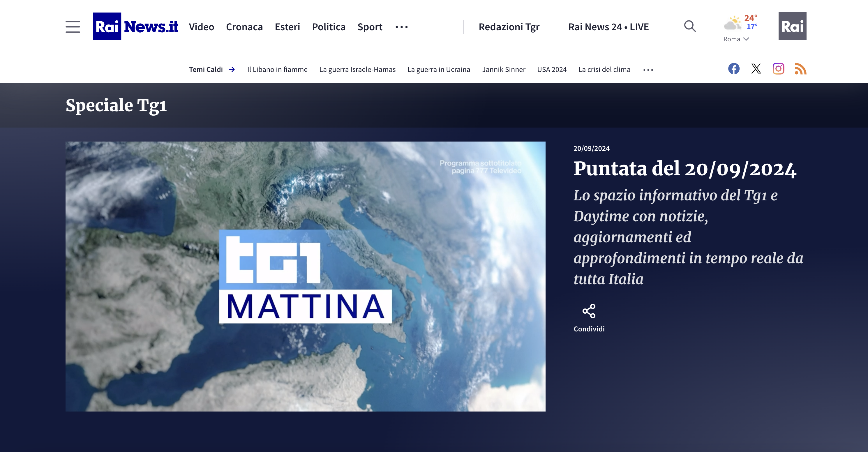This screenshot has height=452, width=868.
Task: Click the Condividi text label
Action: coord(589,329)
